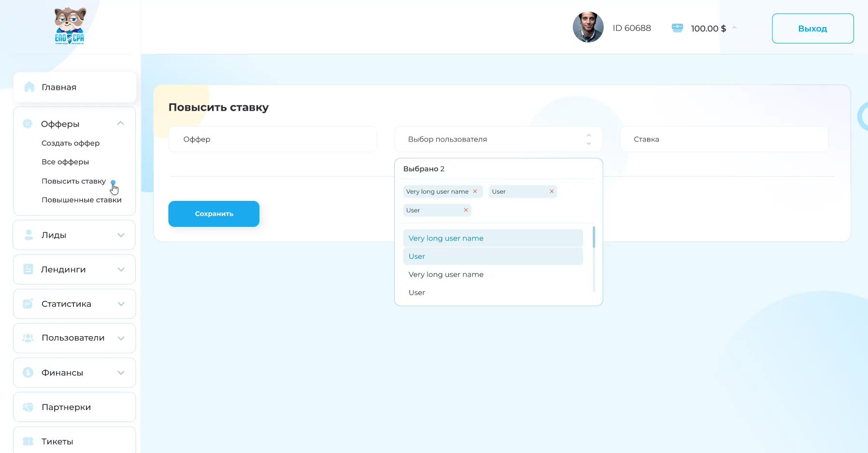Click the Статистика chart icon
Image resolution: width=868 pixels, height=453 pixels.
click(28, 304)
